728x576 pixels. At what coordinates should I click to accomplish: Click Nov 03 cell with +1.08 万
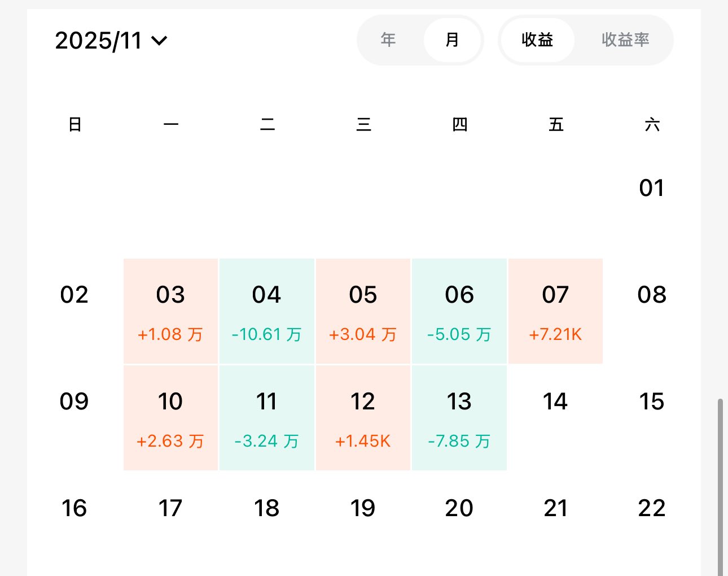[x=170, y=311]
